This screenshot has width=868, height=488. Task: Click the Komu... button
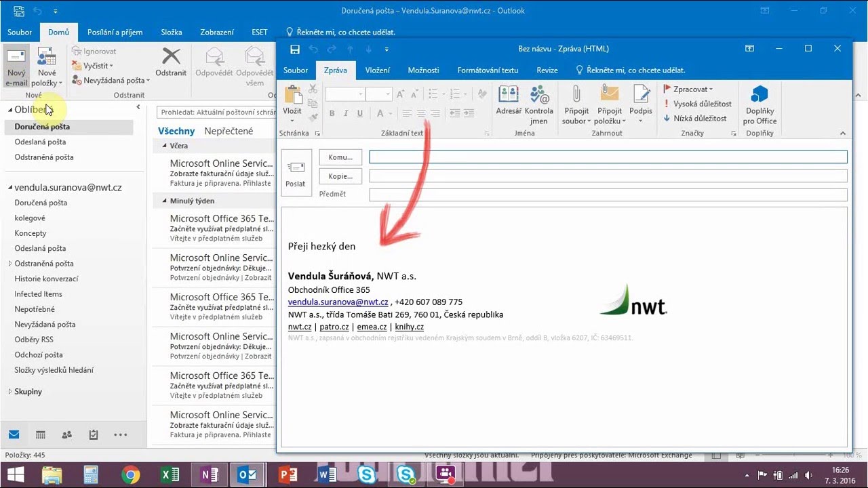click(340, 157)
